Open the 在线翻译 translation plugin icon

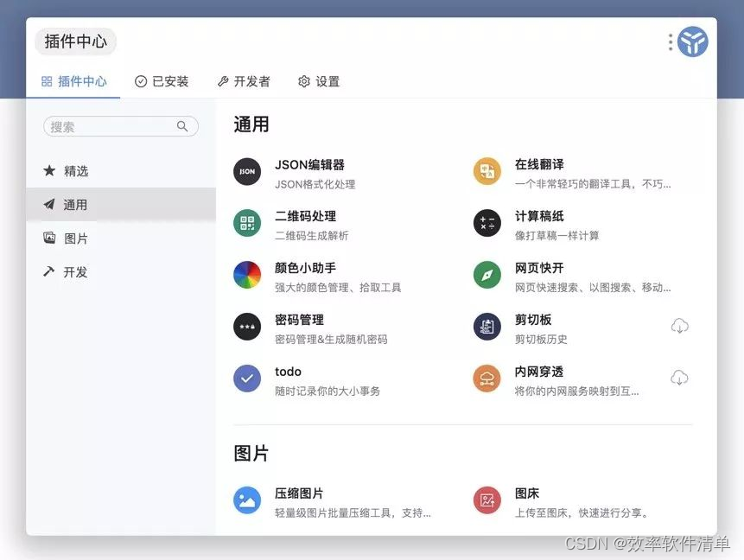pyautogui.click(x=487, y=173)
